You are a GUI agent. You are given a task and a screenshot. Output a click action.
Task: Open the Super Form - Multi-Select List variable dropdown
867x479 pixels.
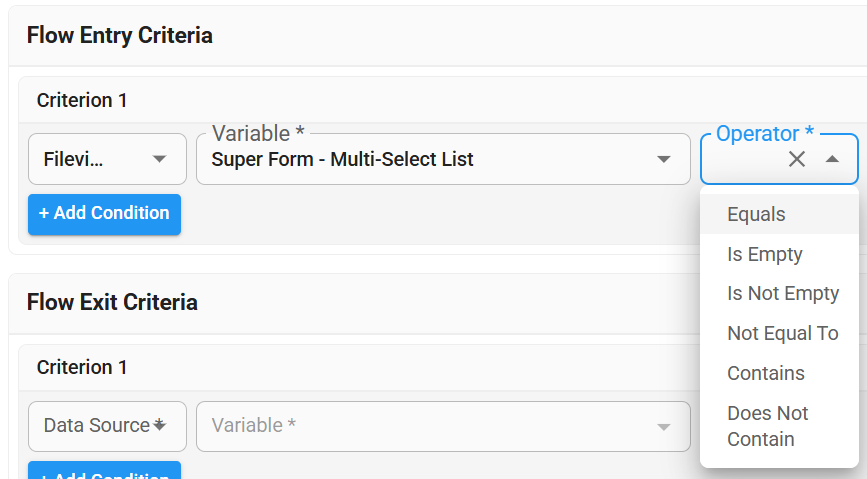coord(430,160)
